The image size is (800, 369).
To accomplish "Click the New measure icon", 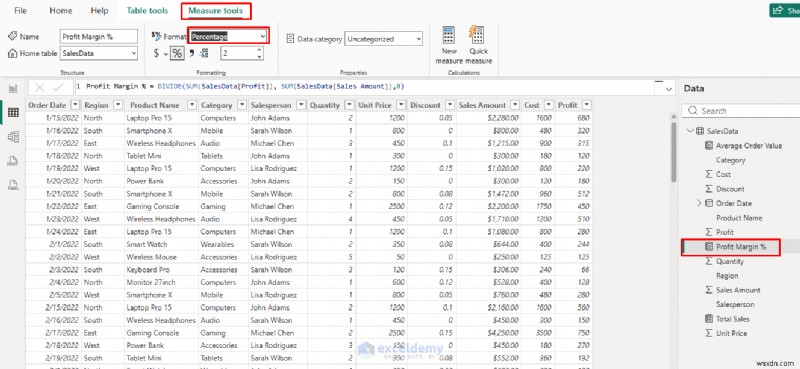I will click(x=449, y=35).
